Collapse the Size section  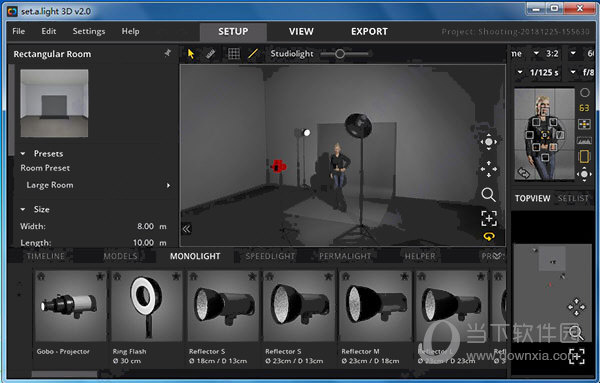point(23,210)
